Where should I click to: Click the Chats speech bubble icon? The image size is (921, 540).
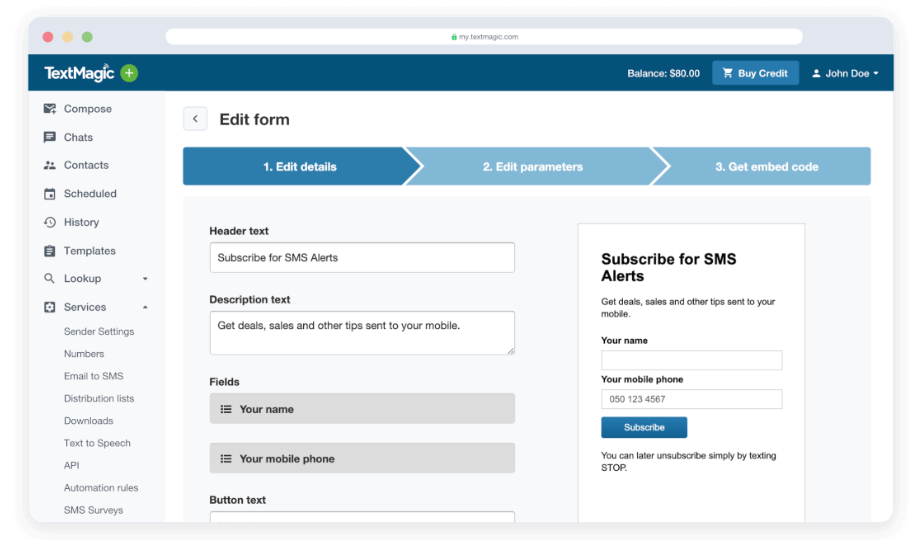pyautogui.click(x=50, y=137)
